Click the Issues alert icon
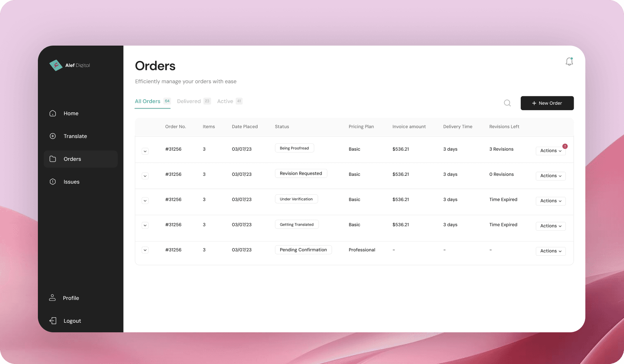This screenshot has height=364, width=624. pos(53,182)
